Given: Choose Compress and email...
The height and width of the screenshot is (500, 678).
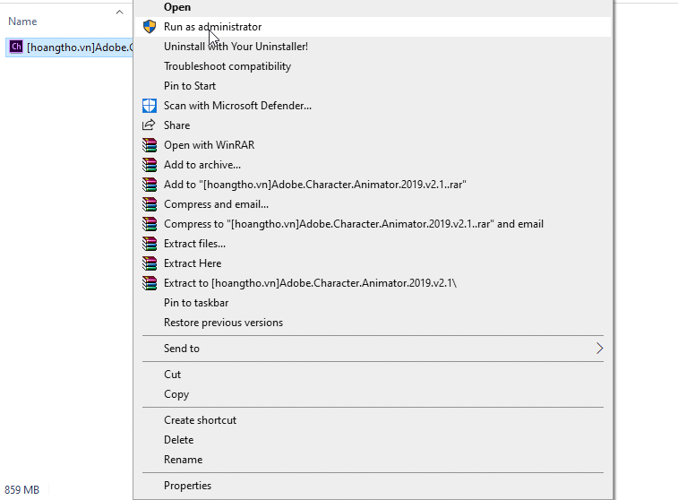Looking at the screenshot, I should [373, 204].
